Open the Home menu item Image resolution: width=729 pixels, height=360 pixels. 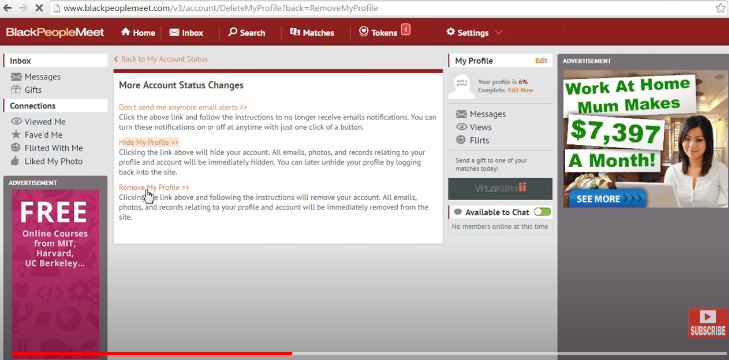pos(144,33)
